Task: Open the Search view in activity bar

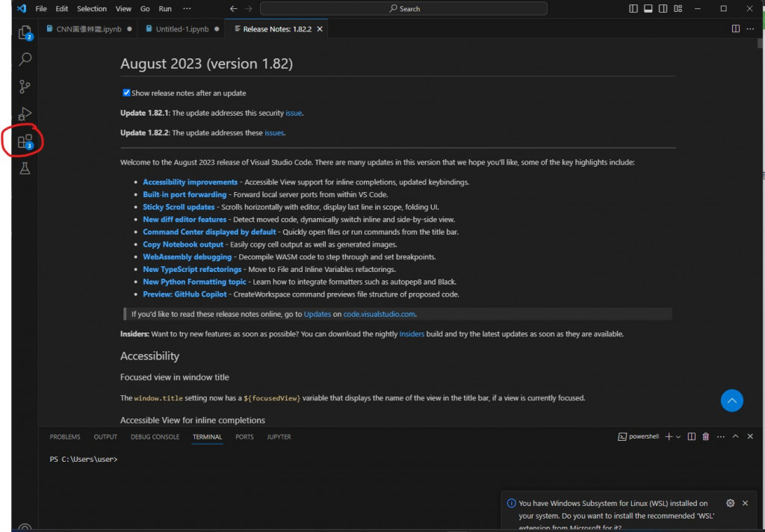Action: [25, 59]
